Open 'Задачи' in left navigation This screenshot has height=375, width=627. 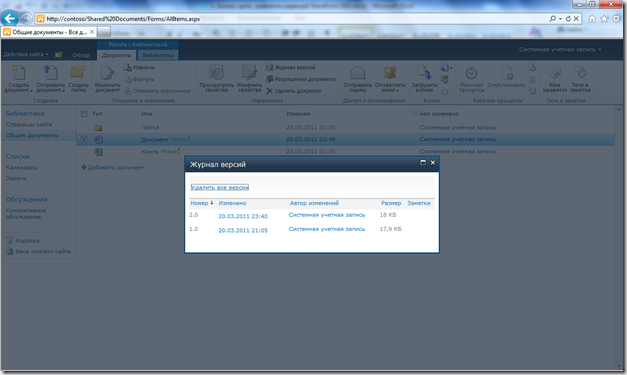click(16, 178)
